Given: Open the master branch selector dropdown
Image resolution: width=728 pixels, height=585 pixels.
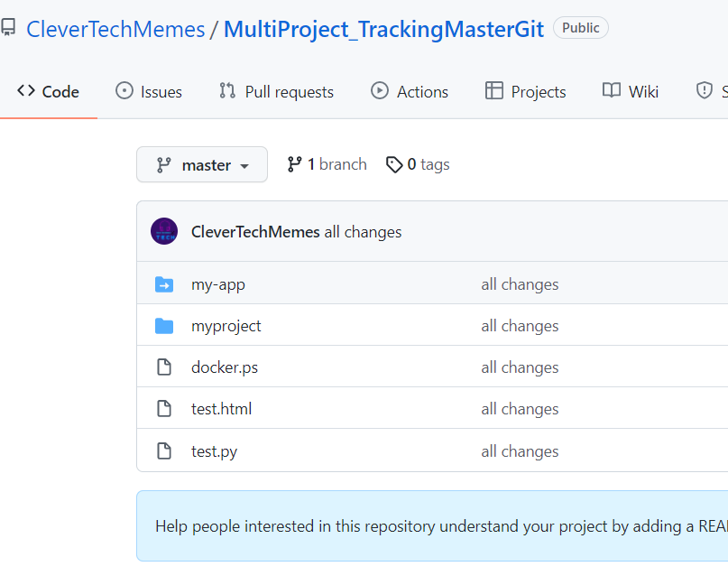Looking at the screenshot, I should click(202, 164).
